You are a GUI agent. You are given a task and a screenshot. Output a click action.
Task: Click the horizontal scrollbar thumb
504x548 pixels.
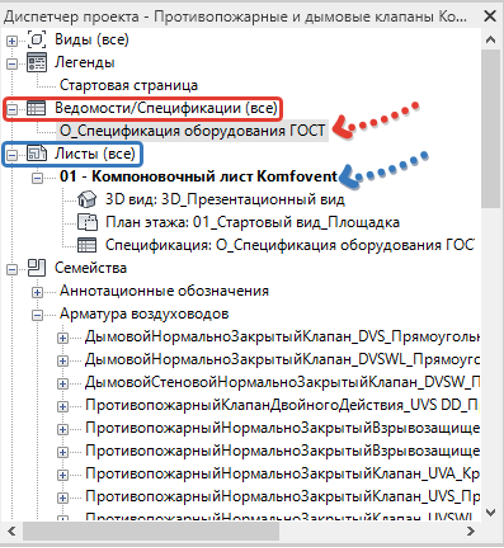point(151,531)
